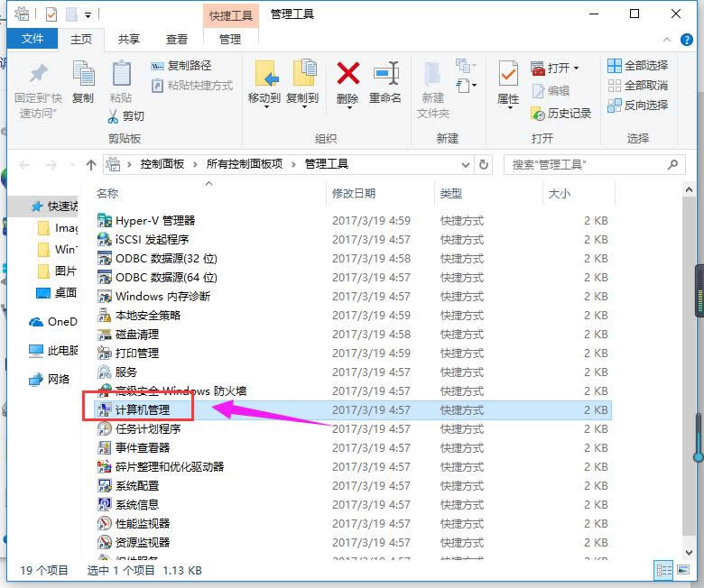704x588 pixels.
Task: Click Pin to Quick Access icon
Action: coord(37,74)
